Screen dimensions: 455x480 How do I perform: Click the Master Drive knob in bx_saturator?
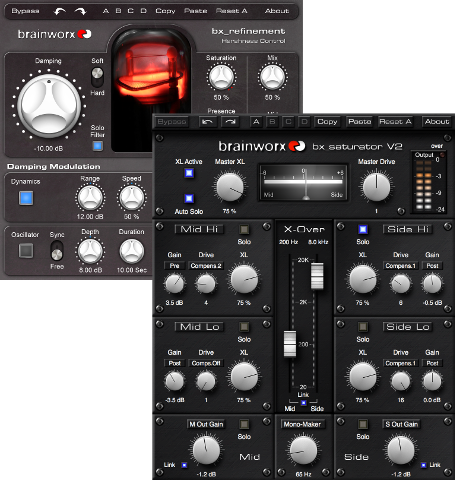click(376, 187)
